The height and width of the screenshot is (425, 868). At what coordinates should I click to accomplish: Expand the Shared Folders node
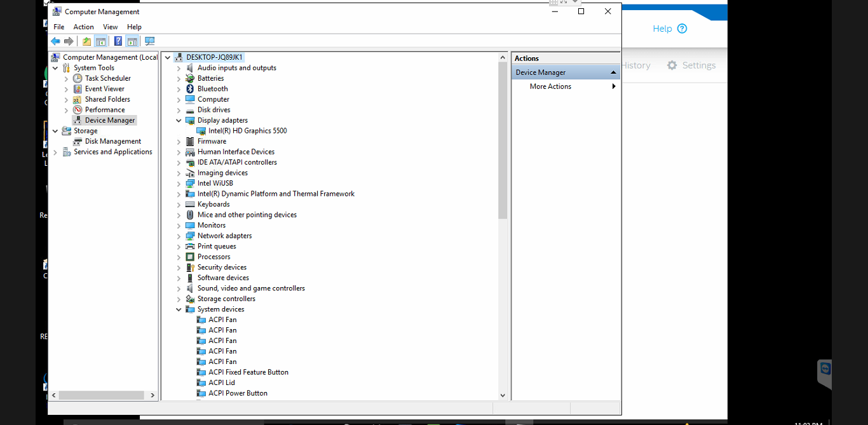pos(66,100)
